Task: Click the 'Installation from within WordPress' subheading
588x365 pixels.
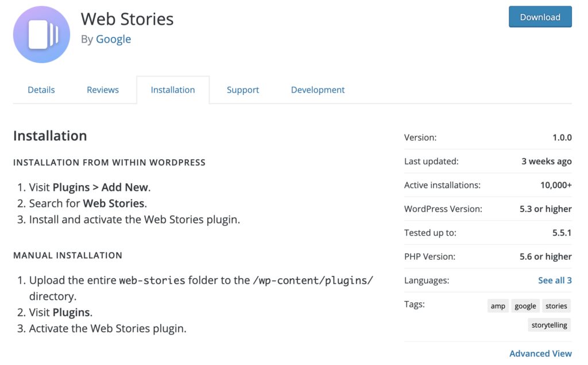Action: pos(109,162)
